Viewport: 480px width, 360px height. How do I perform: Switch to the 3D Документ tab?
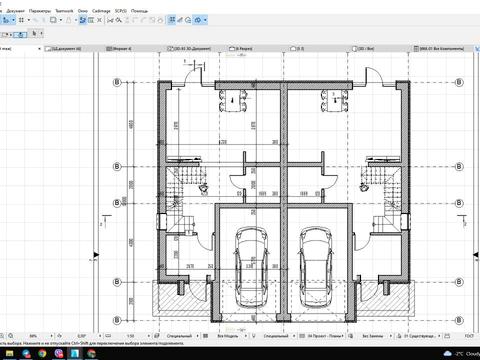[x=189, y=49]
